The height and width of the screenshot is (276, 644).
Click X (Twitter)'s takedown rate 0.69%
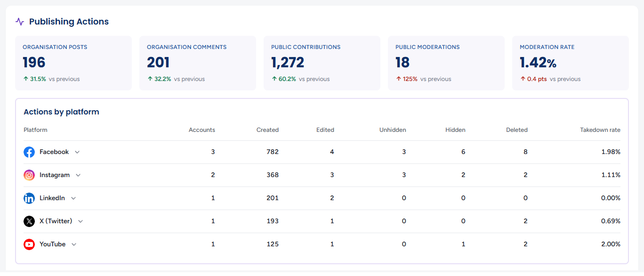pyautogui.click(x=611, y=221)
